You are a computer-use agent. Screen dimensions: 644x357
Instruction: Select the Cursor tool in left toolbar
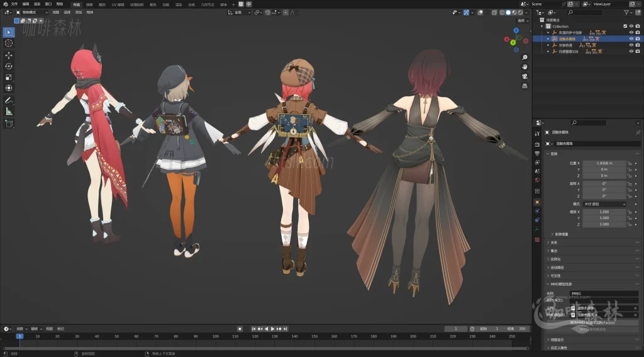tap(9, 43)
